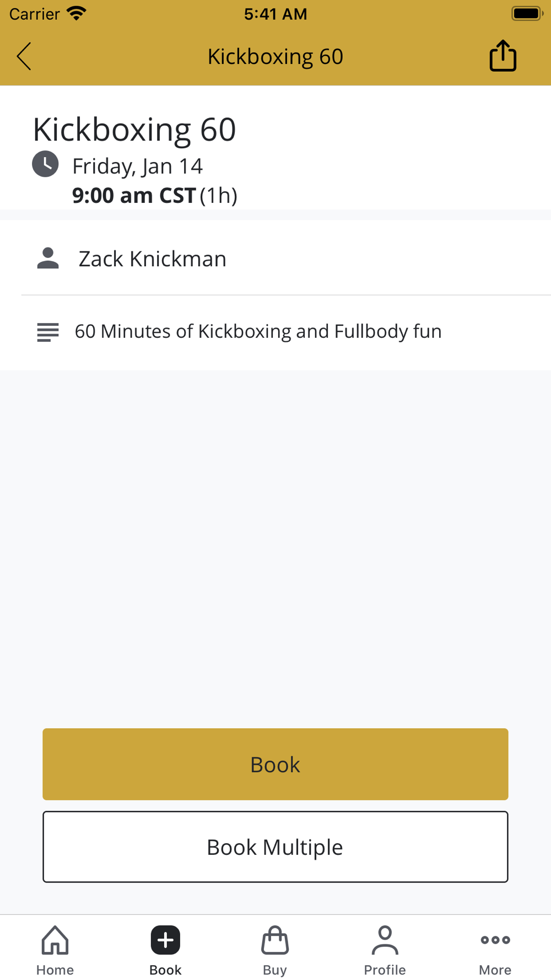Tap the shopping bag Buy icon
Viewport: 551px width, 980px height.
click(275, 940)
